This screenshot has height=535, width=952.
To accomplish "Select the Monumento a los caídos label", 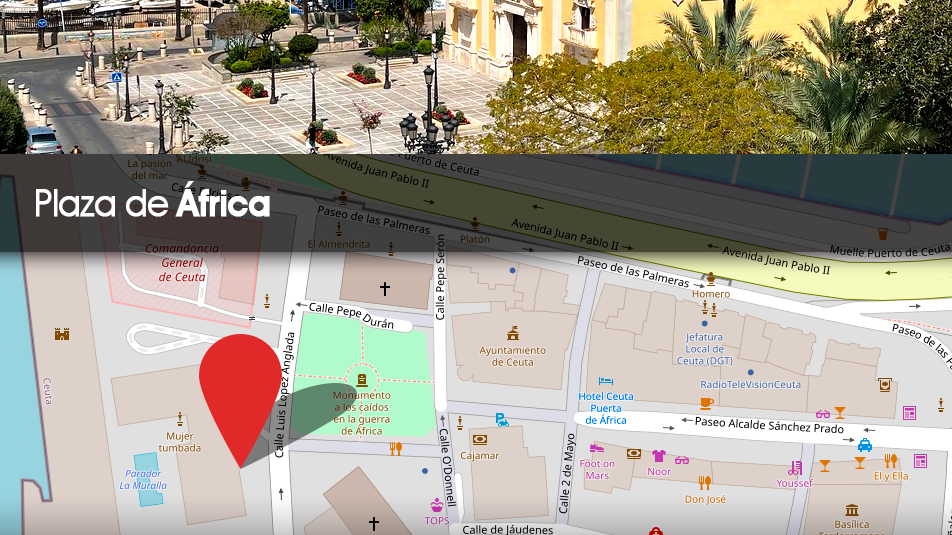I will pos(361,413).
